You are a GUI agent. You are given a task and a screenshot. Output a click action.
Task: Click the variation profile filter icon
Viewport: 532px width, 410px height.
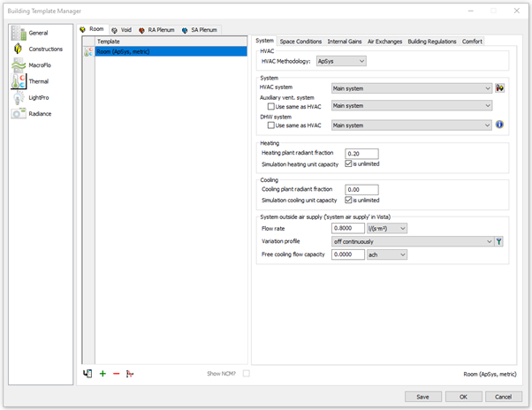pos(500,241)
